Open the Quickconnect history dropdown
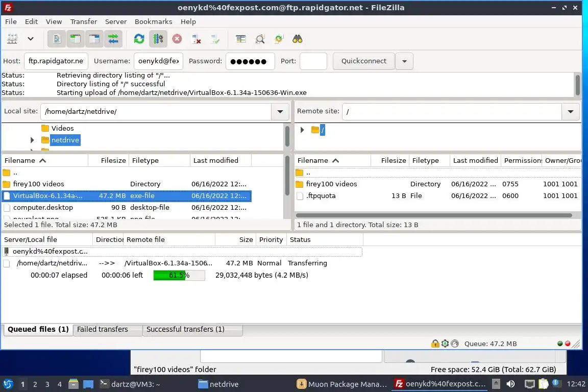This screenshot has height=392, width=588. (404, 61)
